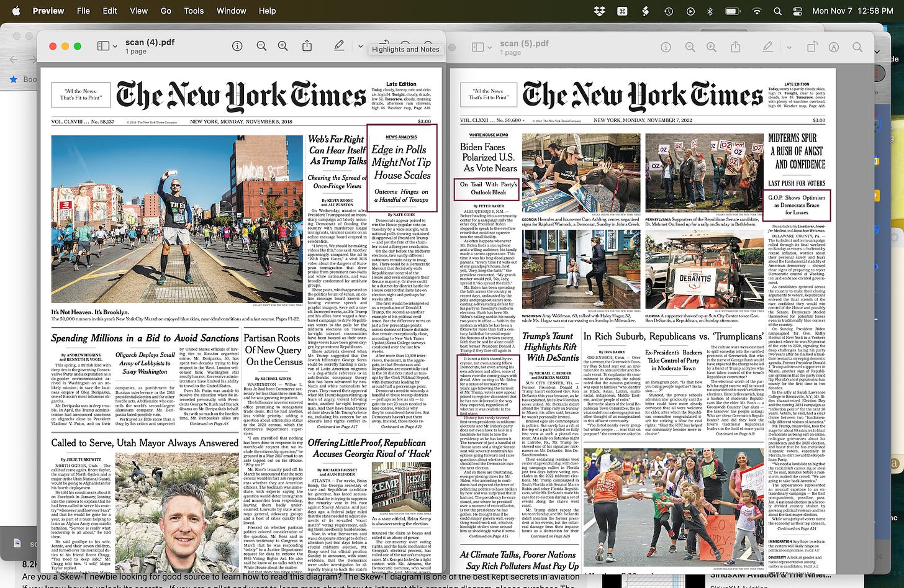Share scan (5).pdf using share icon
Image resolution: width=904 pixels, height=588 pixels.
tap(736, 47)
